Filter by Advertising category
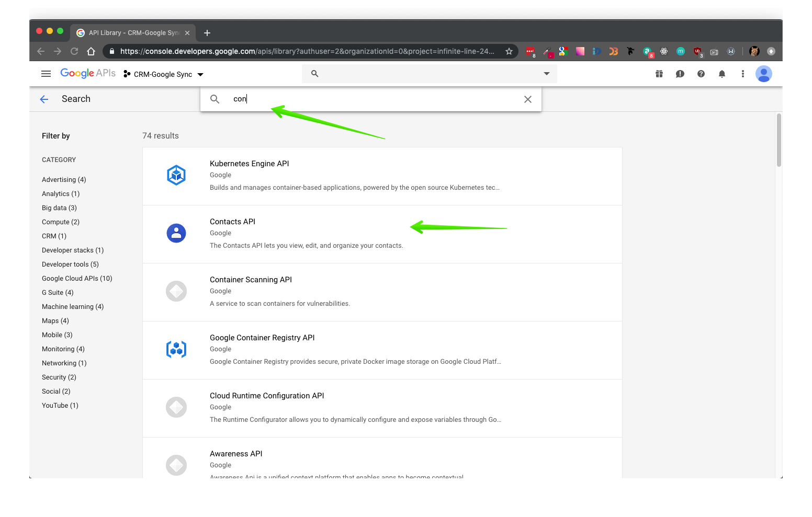Screen dimensions: 812x517 click(x=64, y=180)
